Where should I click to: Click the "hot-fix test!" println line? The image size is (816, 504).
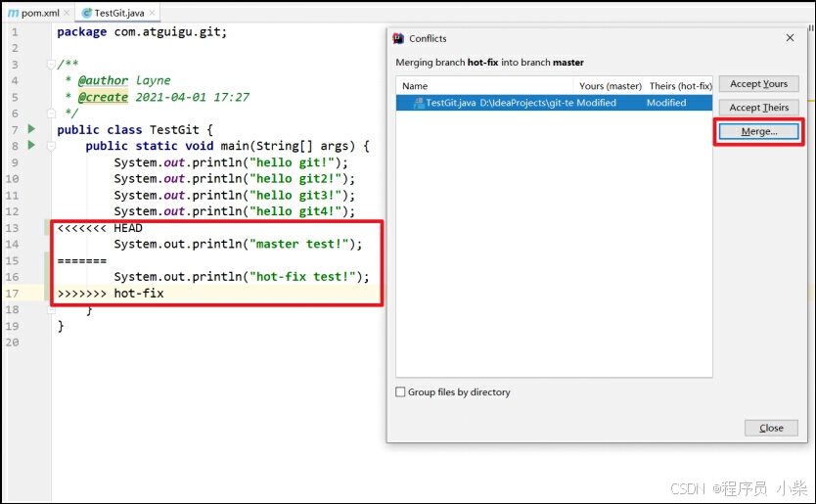(242, 277)
